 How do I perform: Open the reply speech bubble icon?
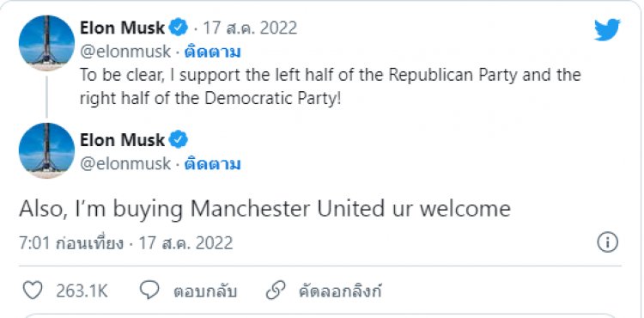click(x=149, y=290)
